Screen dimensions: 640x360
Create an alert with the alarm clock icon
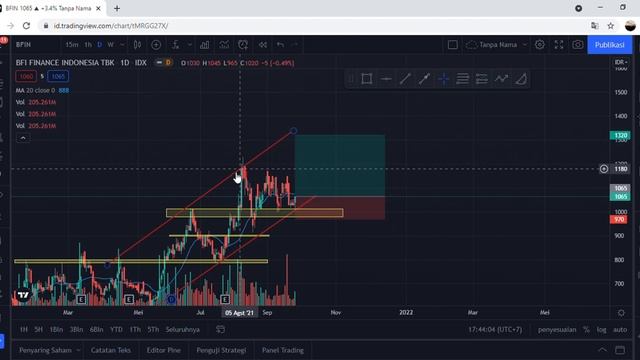243,45
